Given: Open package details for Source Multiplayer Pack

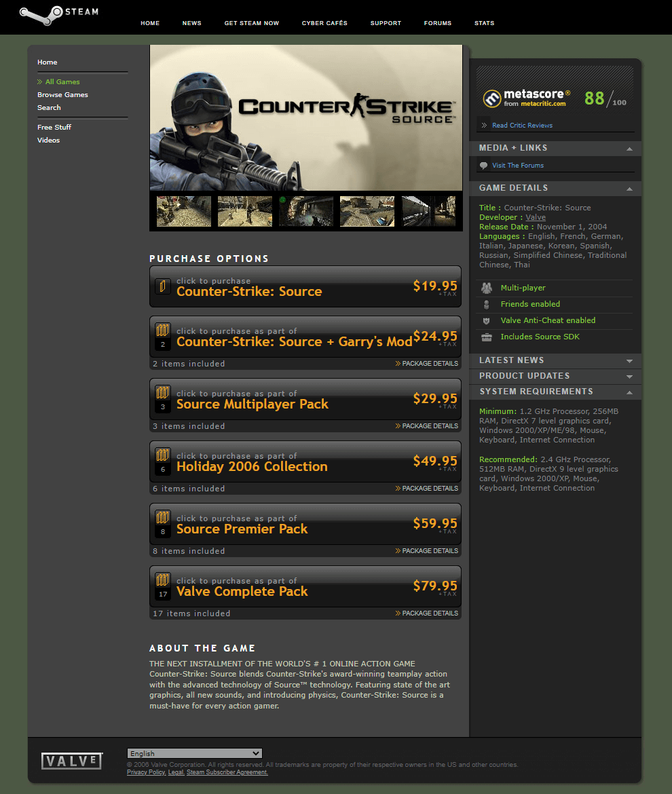Looking at the screenshot, I should (x=427, y=426).
